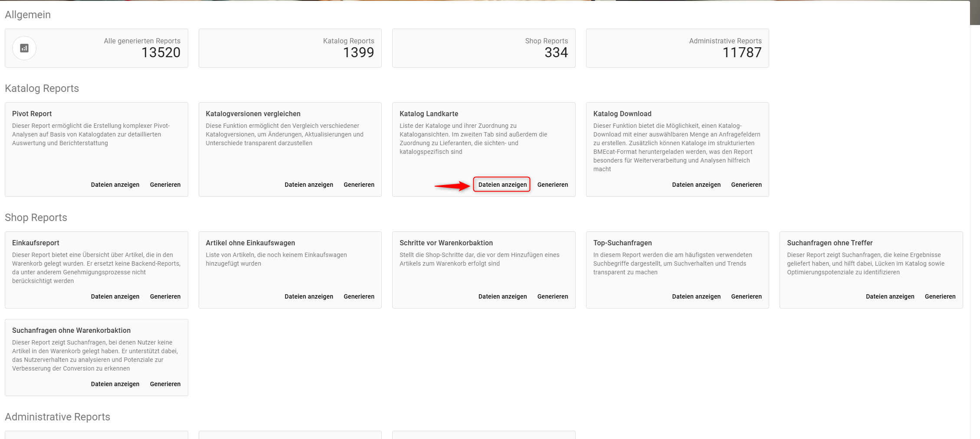
Task: Click the bar chart icon in Alle generierten Reports
Action: click(x=24, y=48)
